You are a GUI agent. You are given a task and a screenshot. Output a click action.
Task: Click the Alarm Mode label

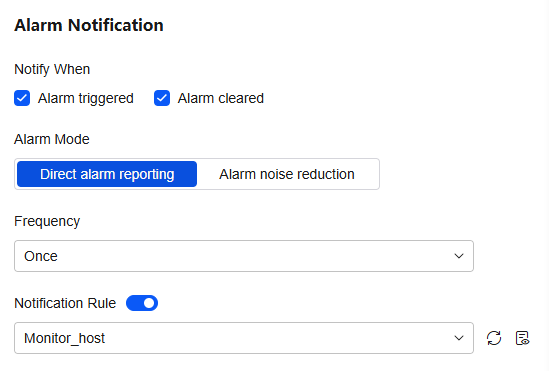click(x=52, y=139)
